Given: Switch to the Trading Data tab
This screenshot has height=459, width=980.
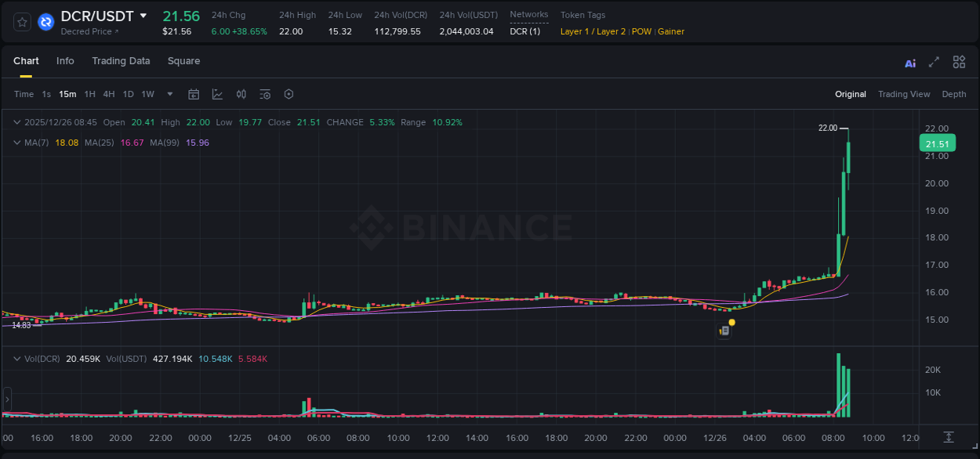Looking at the screenshot, I should [121, 61].
